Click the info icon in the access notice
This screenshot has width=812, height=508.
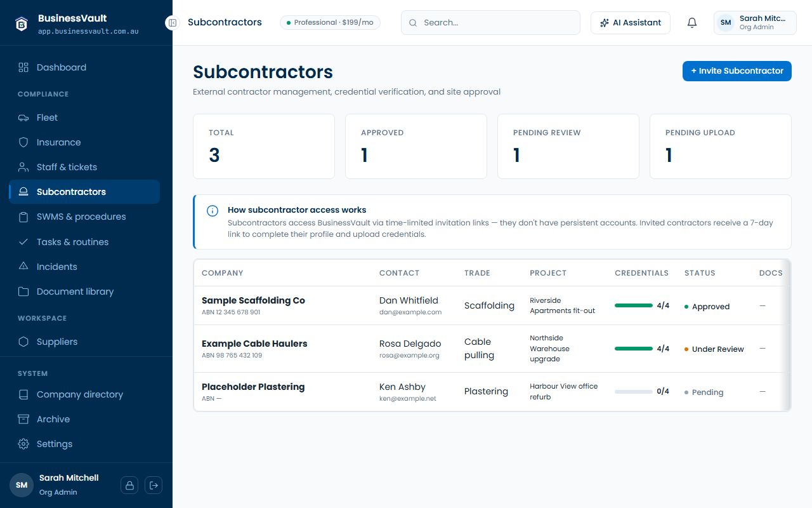[x=213, y=211]
